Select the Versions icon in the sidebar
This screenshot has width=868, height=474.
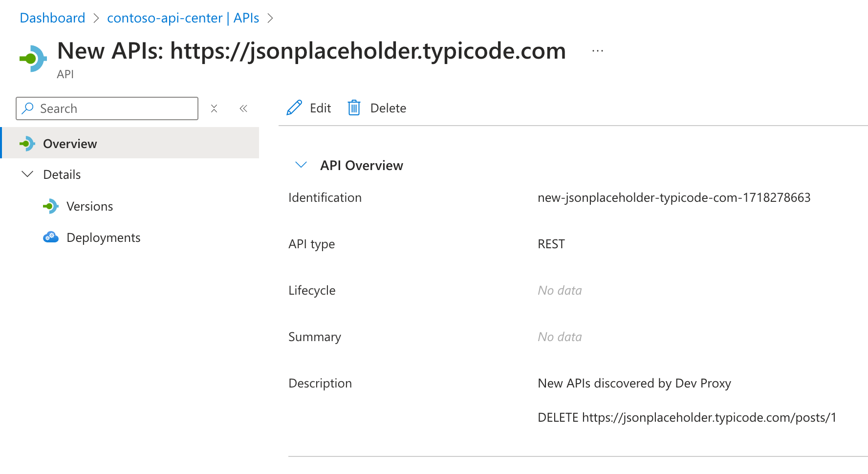51,206
